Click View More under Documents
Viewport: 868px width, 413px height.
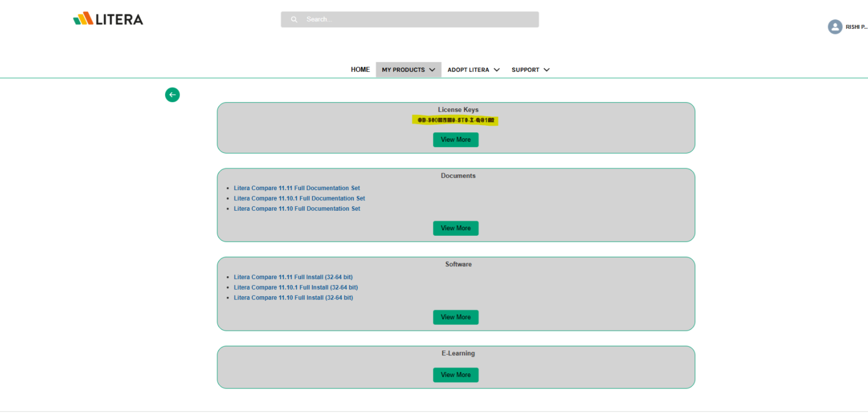click(x=456, y=228)
